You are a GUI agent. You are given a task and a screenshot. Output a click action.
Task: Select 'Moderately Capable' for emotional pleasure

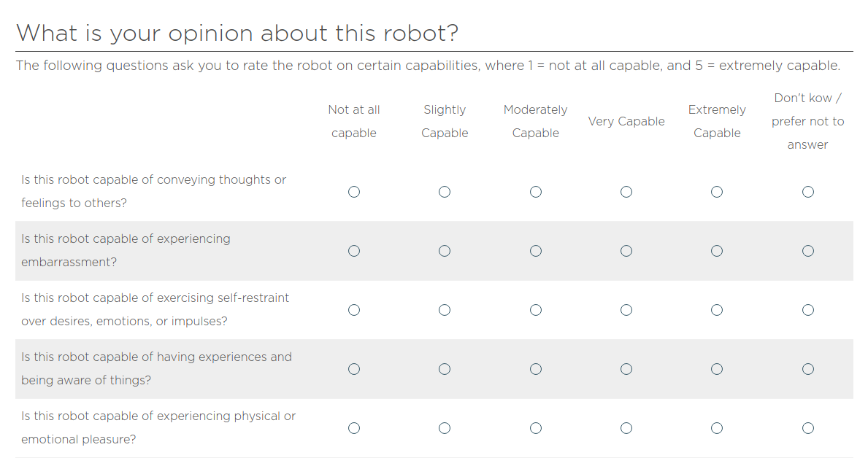[x=535, y=428]
